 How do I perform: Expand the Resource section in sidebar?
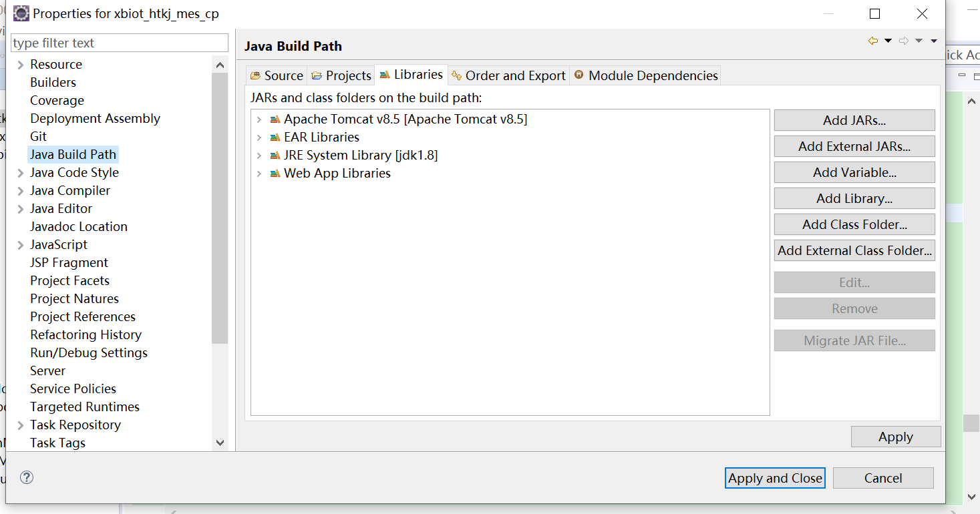point(19,64)
